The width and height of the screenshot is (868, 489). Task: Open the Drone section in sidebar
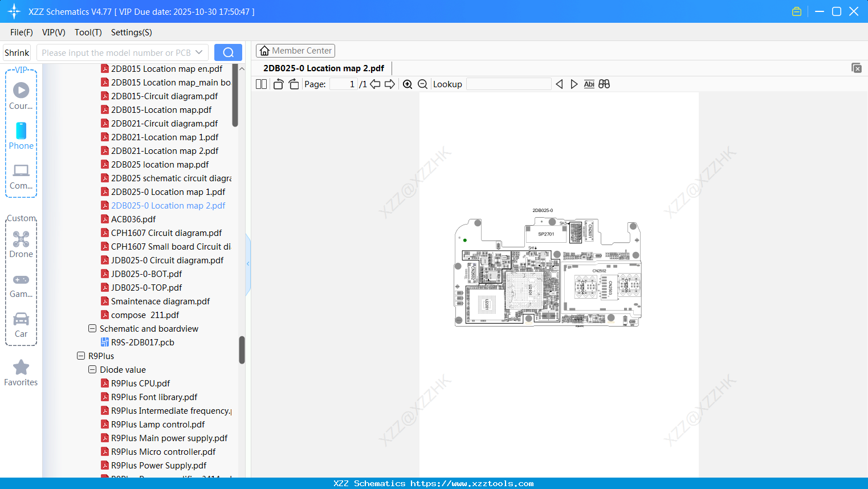click(x=21, y=244)
